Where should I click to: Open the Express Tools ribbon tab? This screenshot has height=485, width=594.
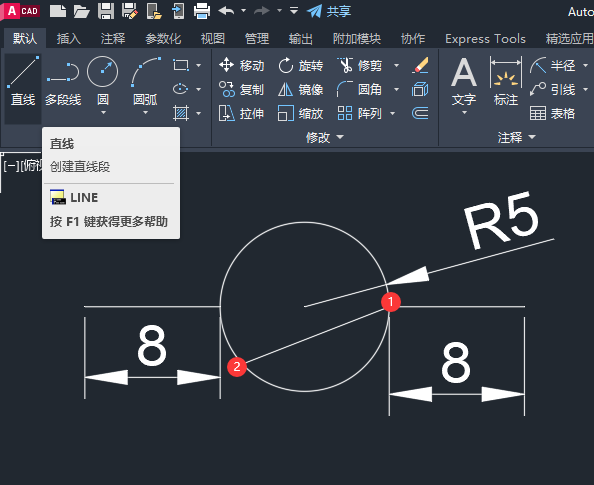pos(485,39)
